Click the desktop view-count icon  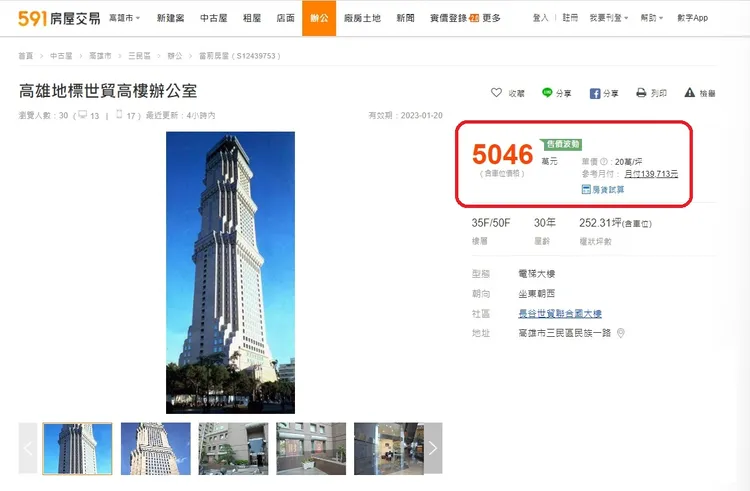[x=83, y=115]
